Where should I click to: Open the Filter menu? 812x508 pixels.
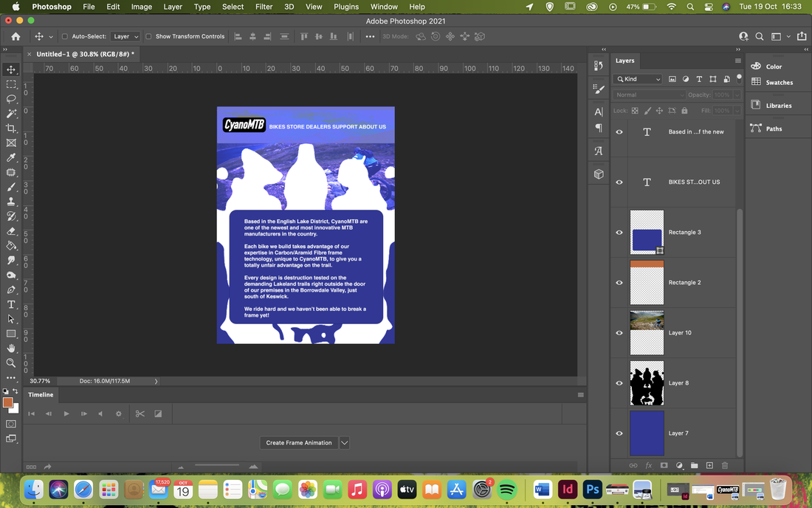[264, 7]
